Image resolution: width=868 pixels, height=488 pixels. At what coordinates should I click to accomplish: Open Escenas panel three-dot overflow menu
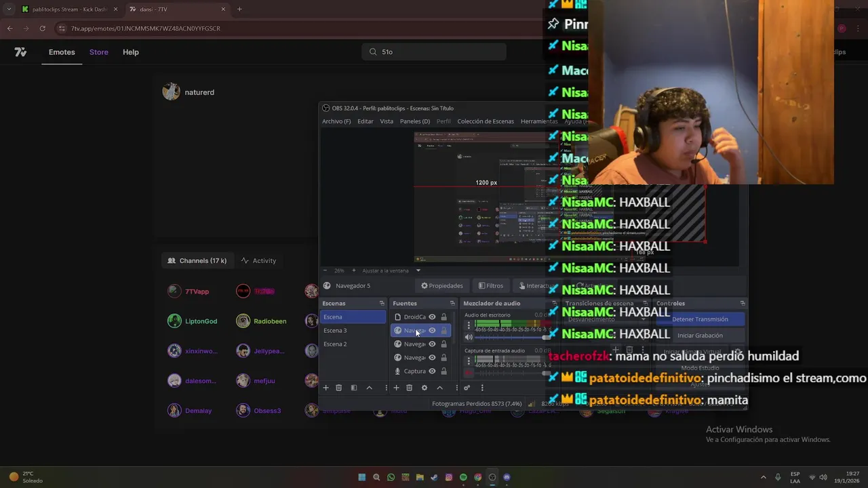(x=387, y=388)
